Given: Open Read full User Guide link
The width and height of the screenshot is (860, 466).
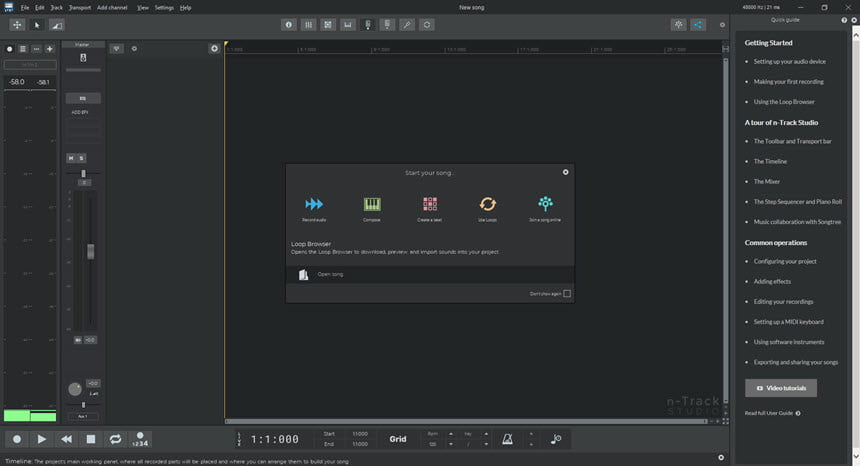Looking at the screenshot, I should coord(772,413).
